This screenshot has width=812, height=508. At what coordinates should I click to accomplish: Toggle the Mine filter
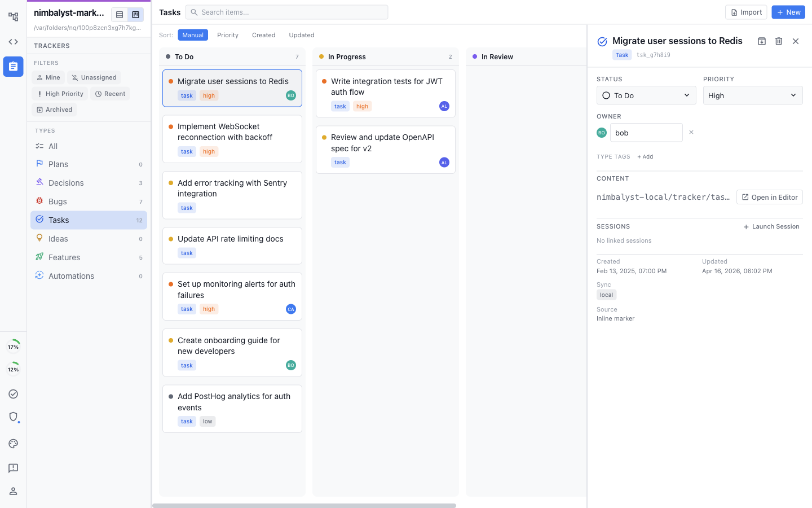(x=48, y=77)
